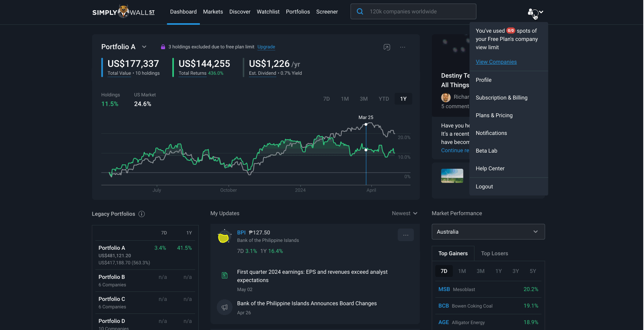Open Profile in account menu
The width and height of the screenshot is (644, 330).
509,80
